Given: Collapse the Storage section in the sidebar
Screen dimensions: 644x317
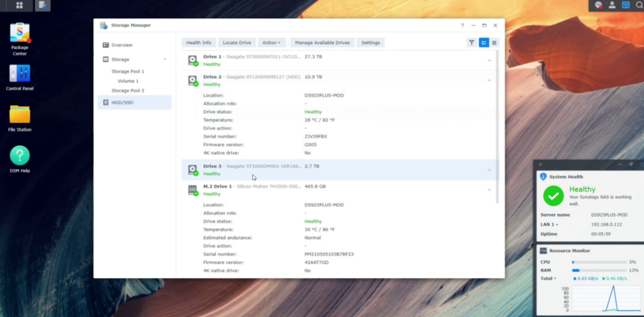Looking at the screenshot, I should click(x=165, y=59).
